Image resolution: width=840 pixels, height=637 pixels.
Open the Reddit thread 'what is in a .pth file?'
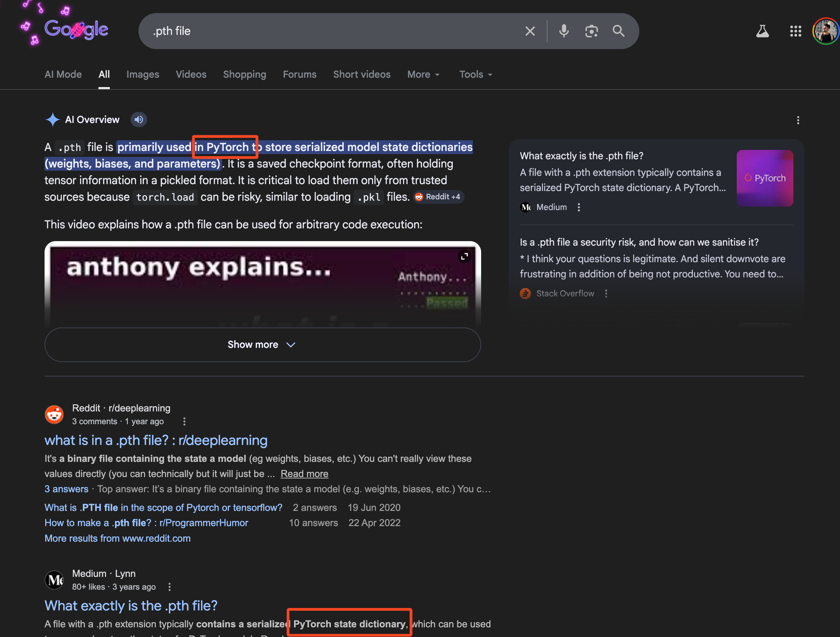(x=156, y=440)
